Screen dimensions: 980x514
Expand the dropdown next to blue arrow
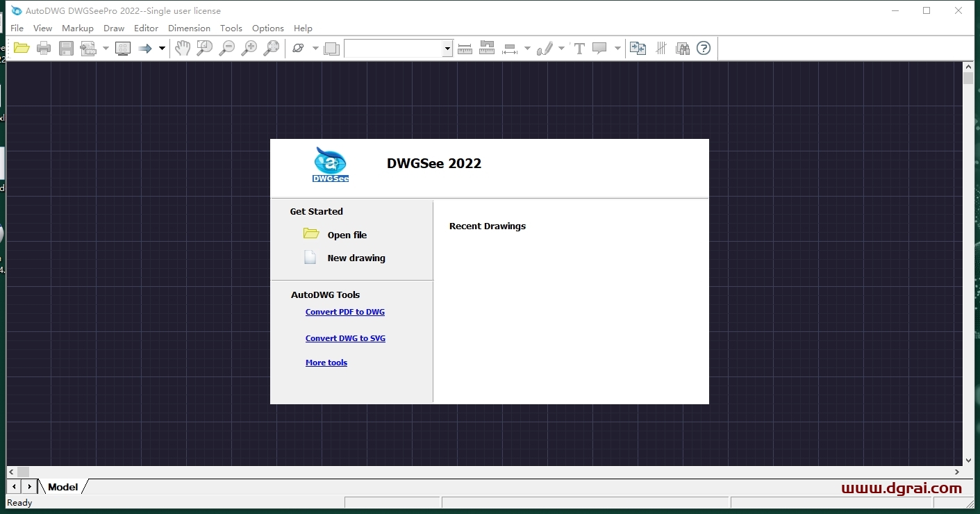(x=162, y=48)
